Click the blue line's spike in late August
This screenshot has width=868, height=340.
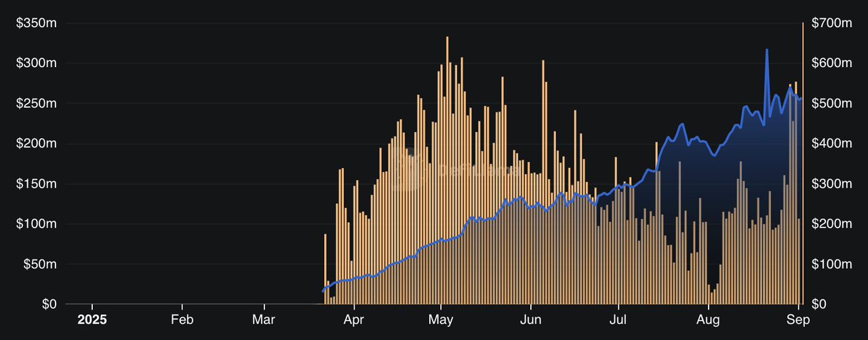click(x=767, y=51)
